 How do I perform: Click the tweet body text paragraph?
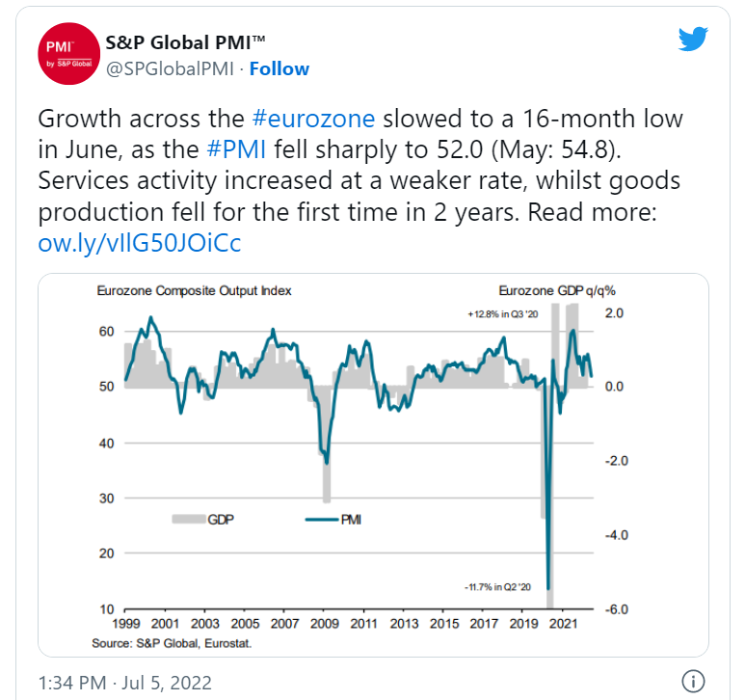pyautogui.click(x=360, y=166)
